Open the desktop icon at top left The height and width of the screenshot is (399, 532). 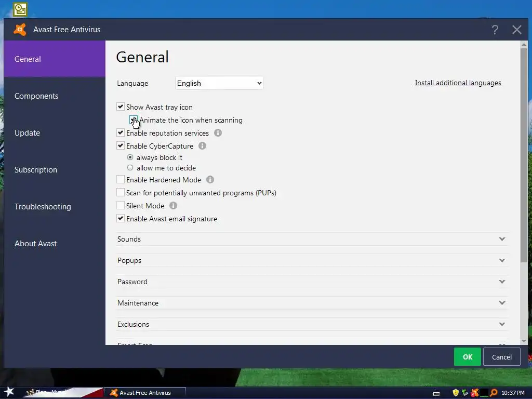[20, 9]
